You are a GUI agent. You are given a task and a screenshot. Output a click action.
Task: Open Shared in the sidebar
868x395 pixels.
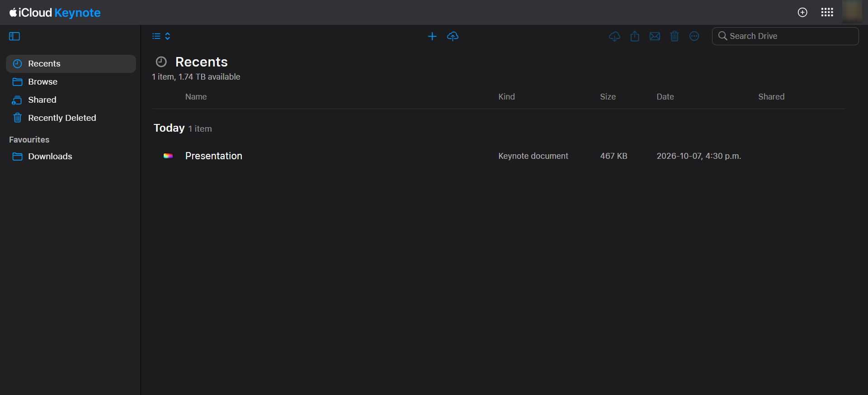tap(71, 100)
